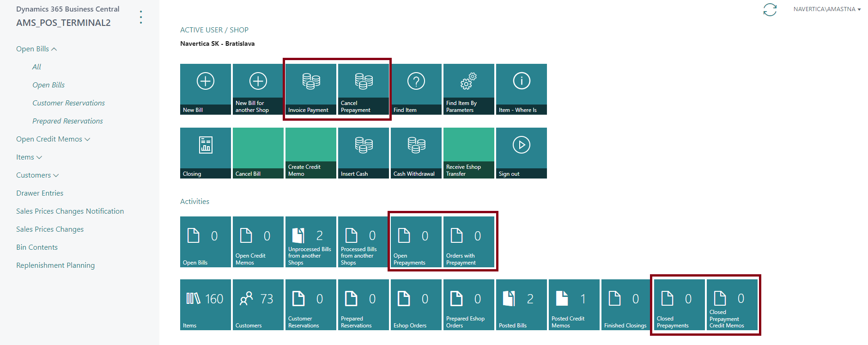
Task: Click the ACTIVE USER / SHOP heading
Action: [214, 30]
